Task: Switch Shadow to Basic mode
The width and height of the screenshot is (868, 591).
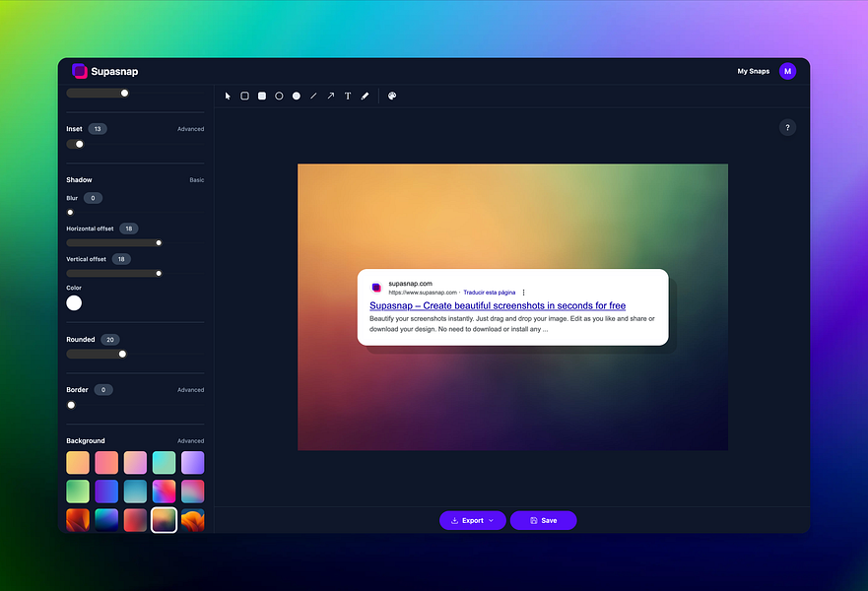Action: pos(196,180)
